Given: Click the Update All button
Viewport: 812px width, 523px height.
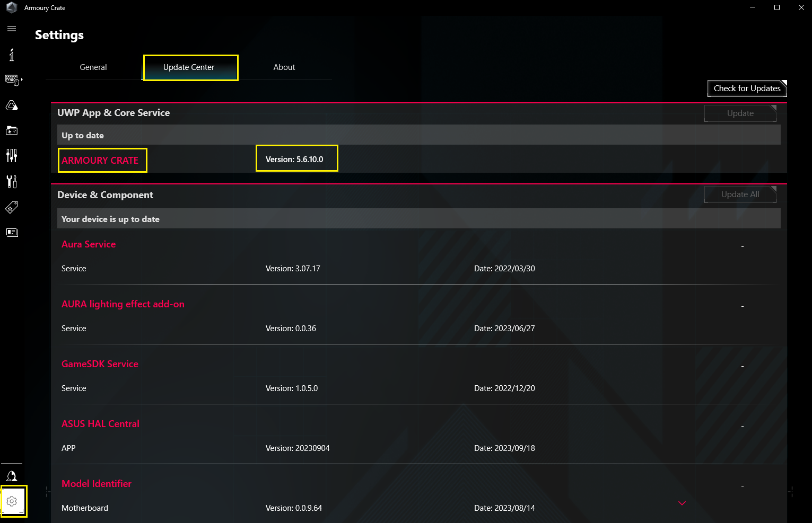Looking at the screenshot, I should [740, 194].
